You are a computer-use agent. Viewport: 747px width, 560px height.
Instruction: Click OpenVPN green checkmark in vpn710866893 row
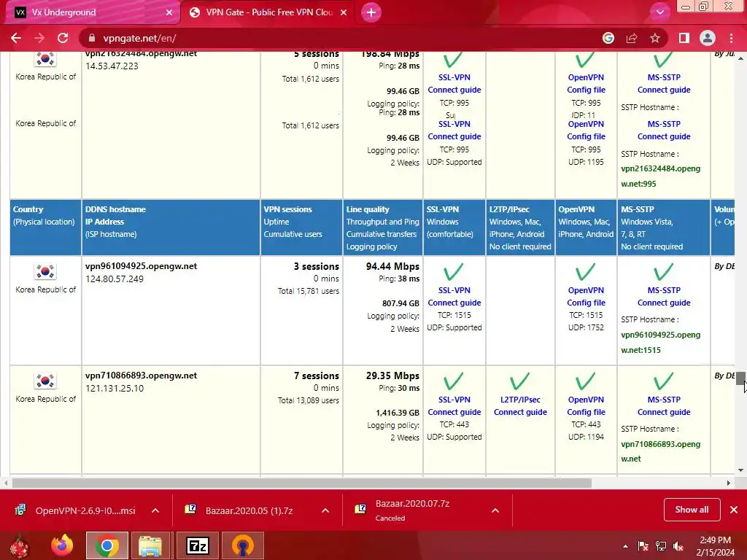585,381
